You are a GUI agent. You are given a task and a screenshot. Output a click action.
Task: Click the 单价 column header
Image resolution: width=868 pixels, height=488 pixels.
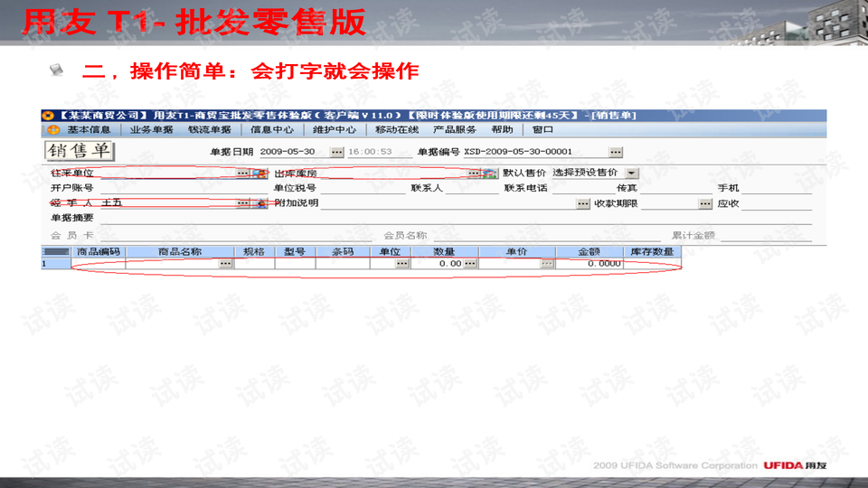[x=516, y=252]
